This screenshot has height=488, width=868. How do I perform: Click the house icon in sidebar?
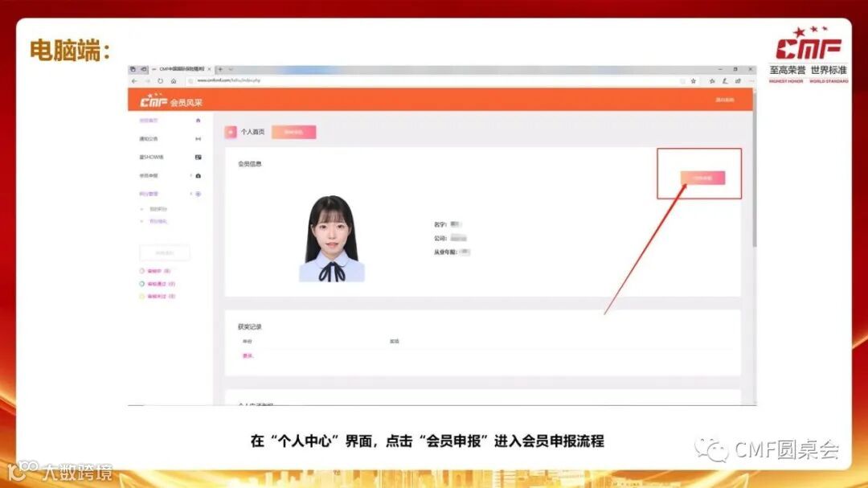pos(199,121)
